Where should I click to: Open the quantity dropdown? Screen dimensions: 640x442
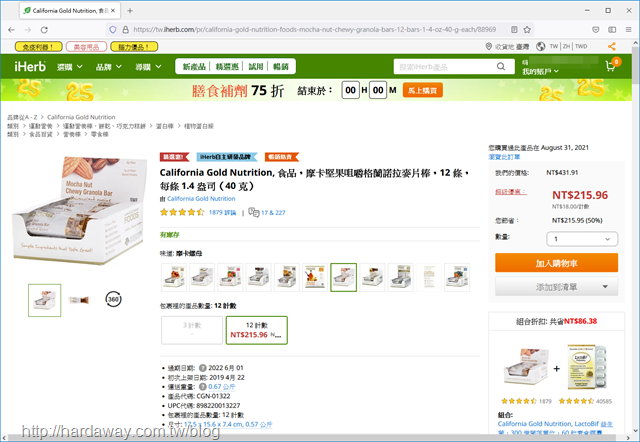[x=582, y=239]
